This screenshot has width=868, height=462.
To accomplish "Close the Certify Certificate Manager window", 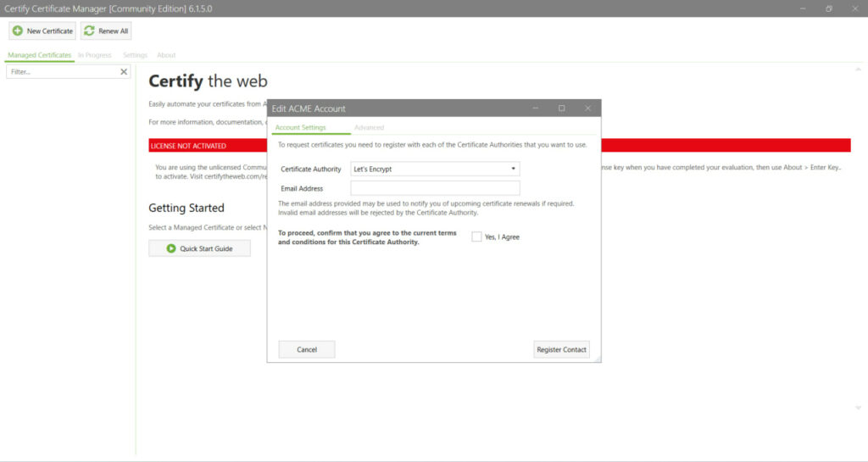I will 854,8.
